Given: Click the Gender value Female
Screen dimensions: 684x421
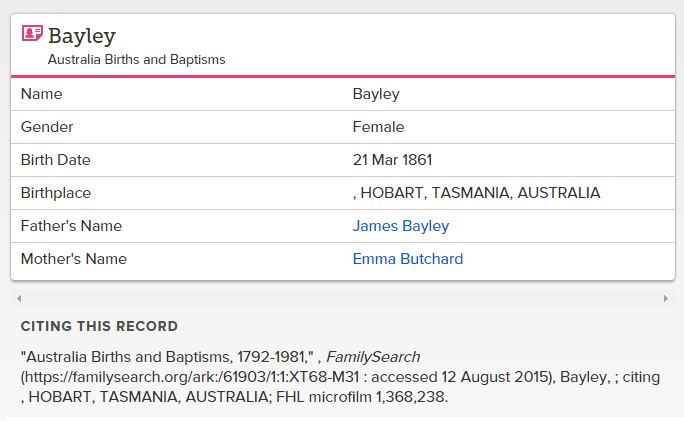Looking at the screenshot, I should coord(378,127).
